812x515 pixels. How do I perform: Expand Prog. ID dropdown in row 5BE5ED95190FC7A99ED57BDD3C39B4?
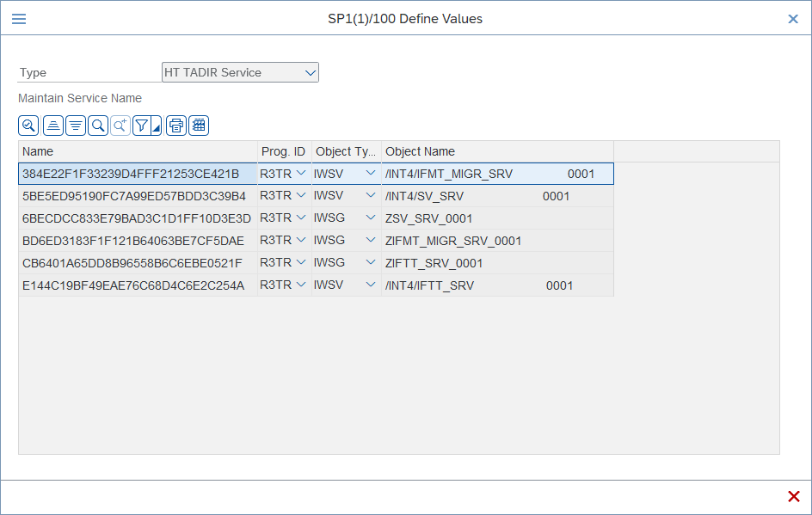[301, 196]
